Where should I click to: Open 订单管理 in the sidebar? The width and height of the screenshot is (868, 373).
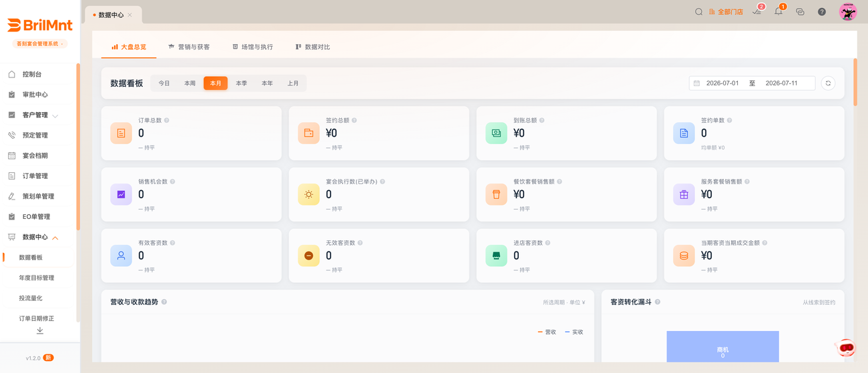(39, 176)
